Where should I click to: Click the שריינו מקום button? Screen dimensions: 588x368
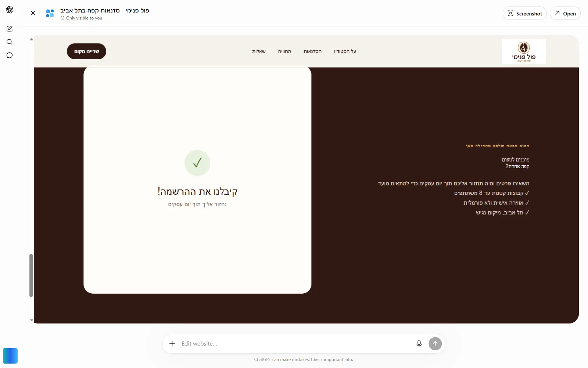tap(86, 51)
